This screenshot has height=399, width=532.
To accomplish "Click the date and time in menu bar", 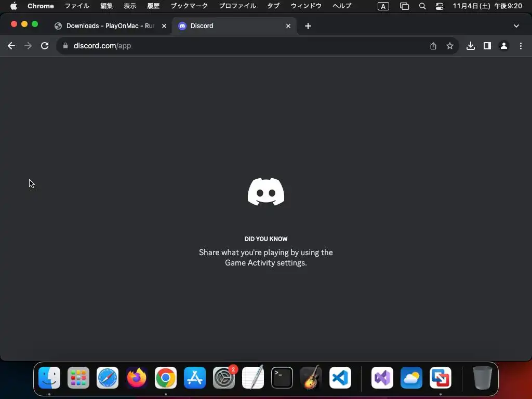I will (x=487, y=6).
